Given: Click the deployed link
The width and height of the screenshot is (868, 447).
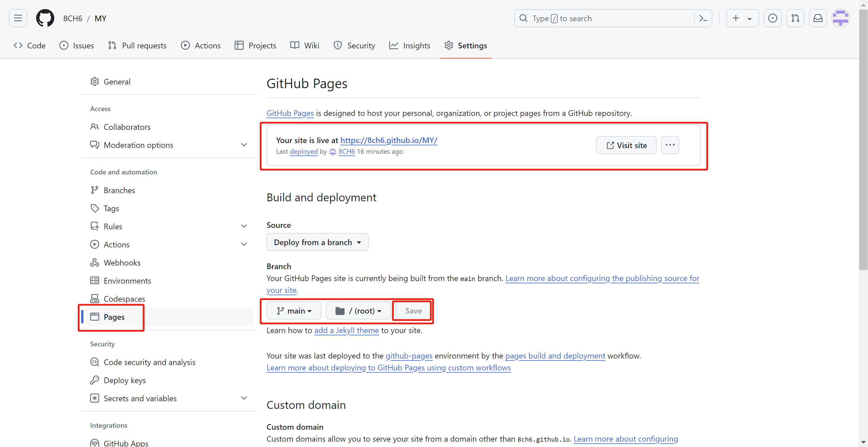Looking at the screenshot, I should 304,152.
